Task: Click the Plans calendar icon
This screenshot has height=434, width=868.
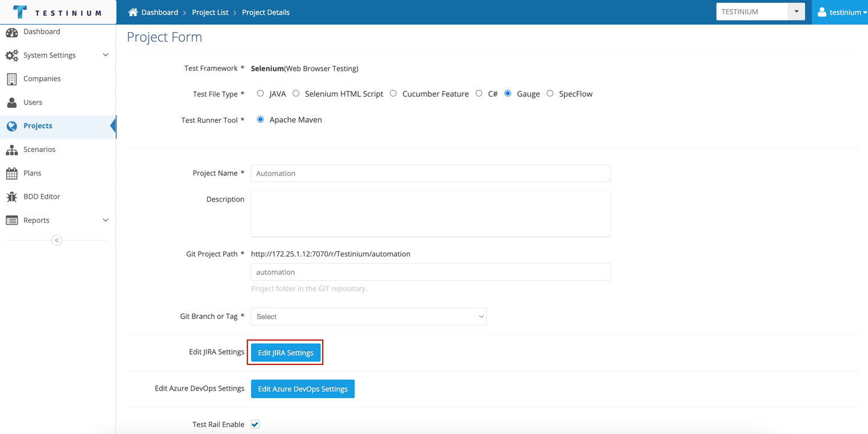Action: (x=11, y=173)
